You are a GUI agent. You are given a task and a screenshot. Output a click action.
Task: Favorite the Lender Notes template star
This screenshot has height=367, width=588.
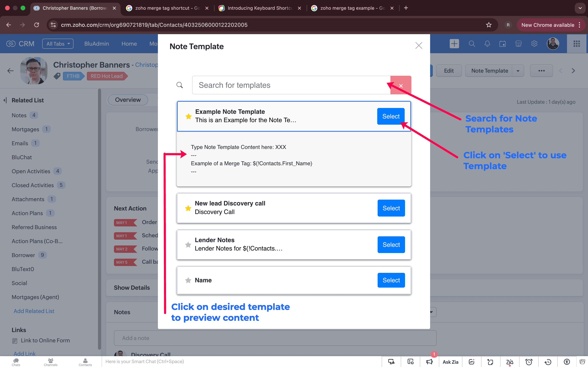pyautogui.click(x=188, y=245)
